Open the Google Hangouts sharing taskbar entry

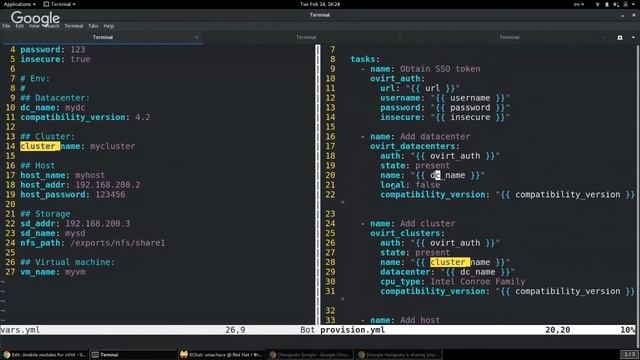pos(400,355)
